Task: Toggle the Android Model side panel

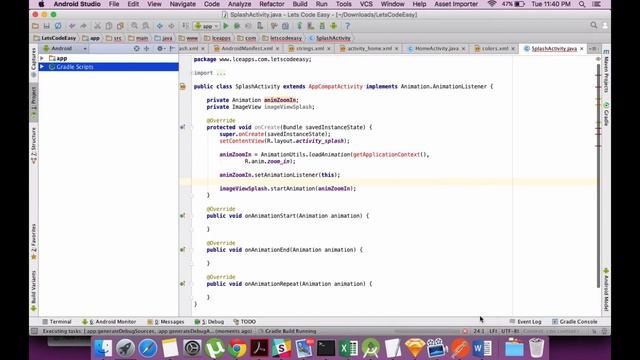Action: 606,290
